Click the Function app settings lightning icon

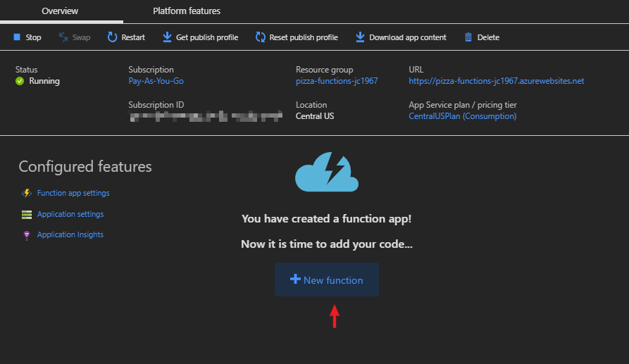coord(27,193)
